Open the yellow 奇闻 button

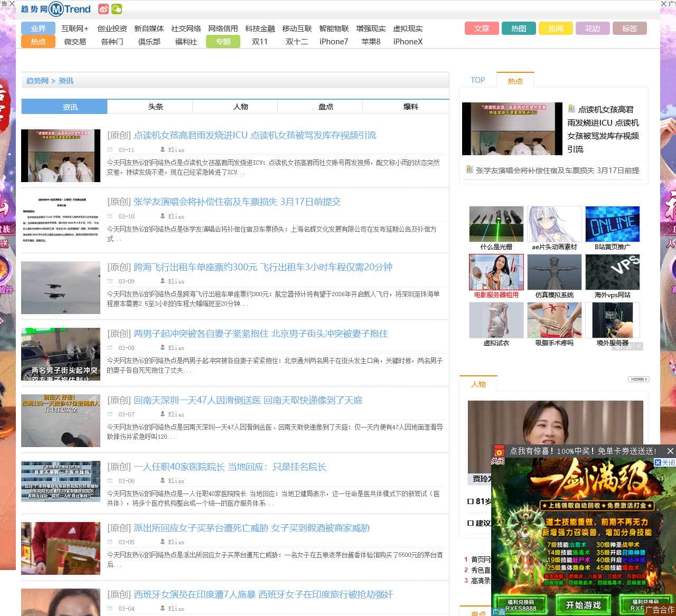[x=556, y=29]
